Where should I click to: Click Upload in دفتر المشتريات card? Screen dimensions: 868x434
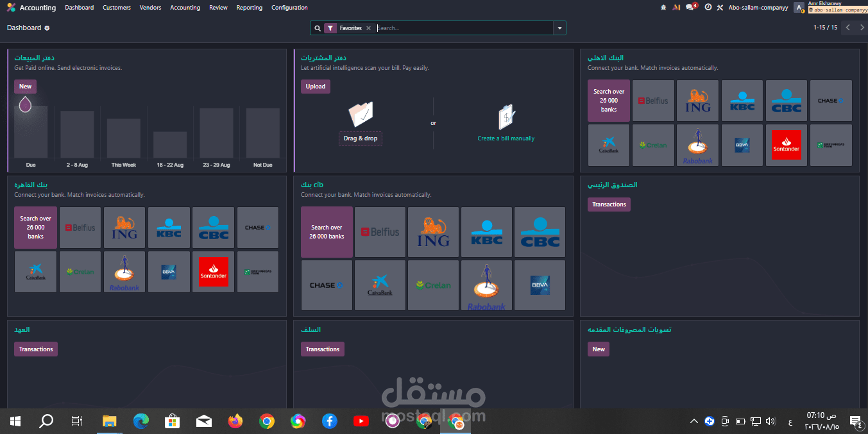(316, 87)
